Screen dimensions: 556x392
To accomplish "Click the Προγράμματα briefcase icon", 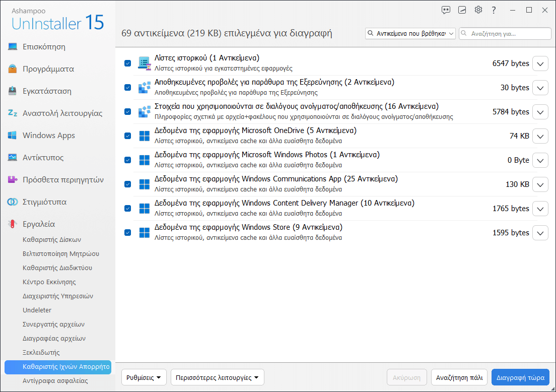I will click(13, 69).
